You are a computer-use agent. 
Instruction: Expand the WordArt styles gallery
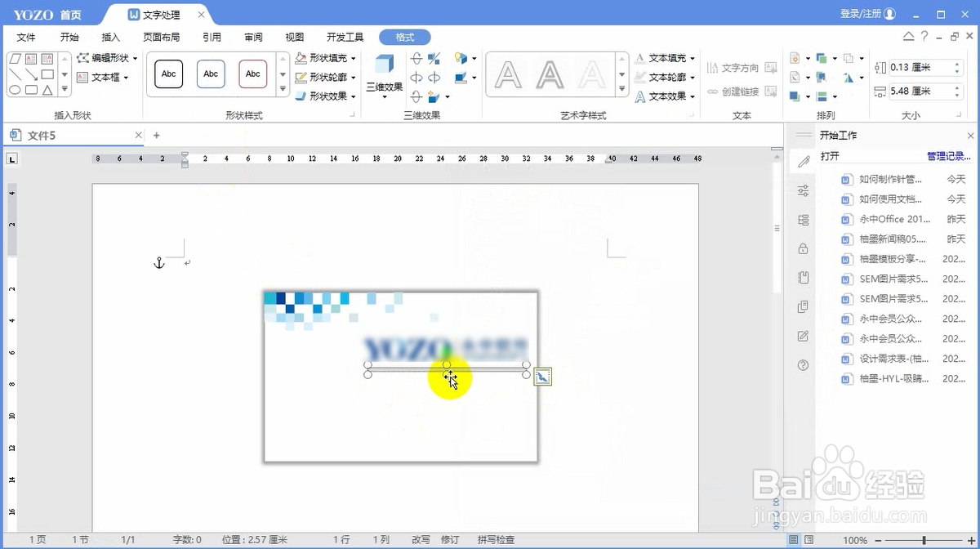click(623, 88)
